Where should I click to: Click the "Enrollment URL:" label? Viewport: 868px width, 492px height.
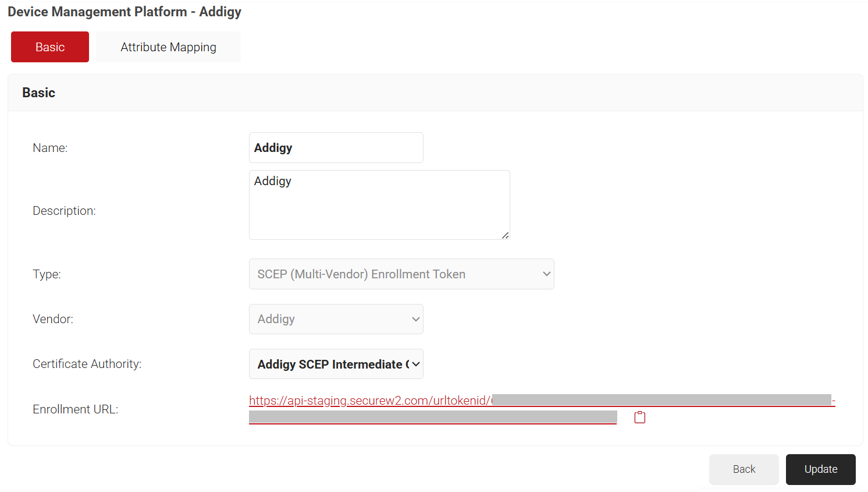tap(75, 409)
